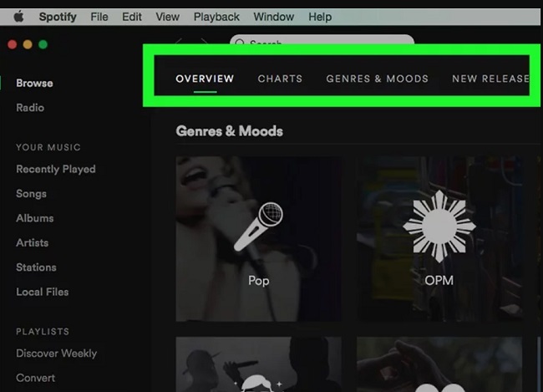543x392 pixels.
Task: Go to Artists in Your Music
Action: [x=33, y=242]
